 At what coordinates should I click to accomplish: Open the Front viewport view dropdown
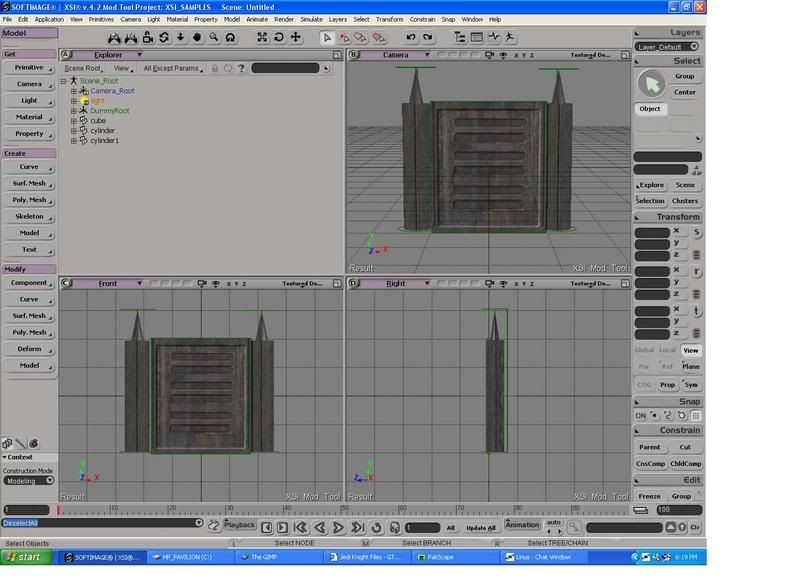(139, 284)
